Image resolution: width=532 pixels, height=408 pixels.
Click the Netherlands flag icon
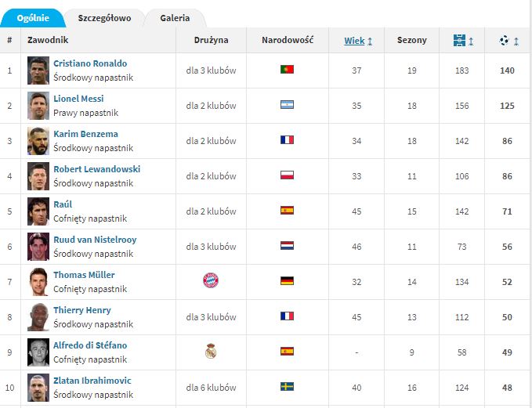(x=287, y=246)
